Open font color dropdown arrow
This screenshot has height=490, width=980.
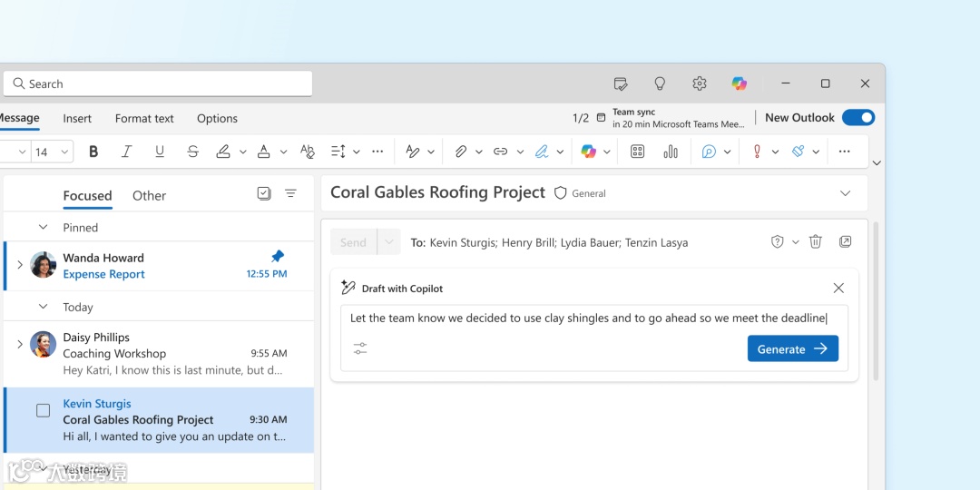point(283,152)
